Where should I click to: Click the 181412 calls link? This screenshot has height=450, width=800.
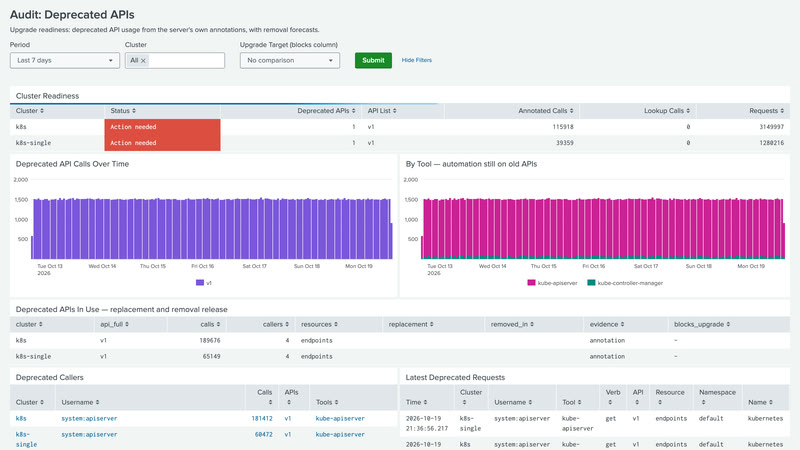click(262, 418)
